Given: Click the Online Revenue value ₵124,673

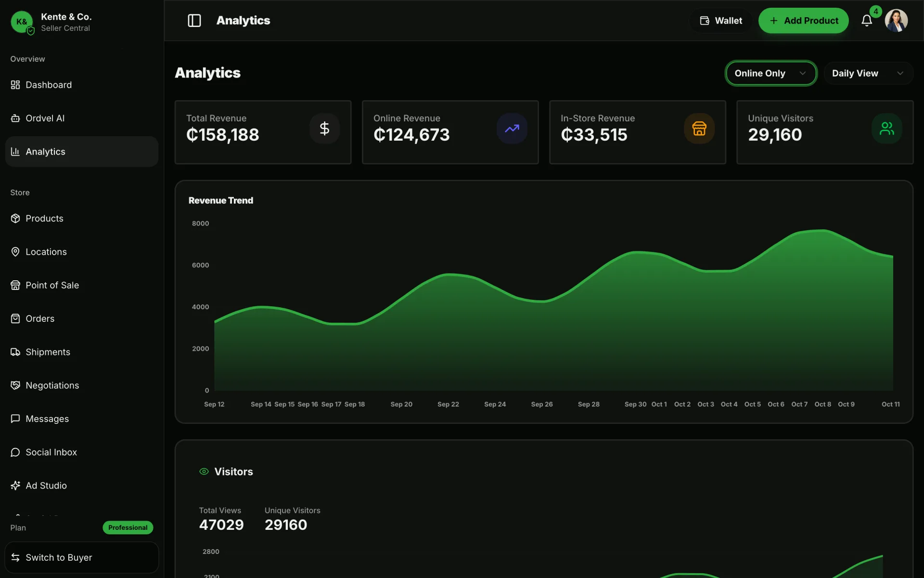Looking at the screenshot, I should tap(411, 135).
